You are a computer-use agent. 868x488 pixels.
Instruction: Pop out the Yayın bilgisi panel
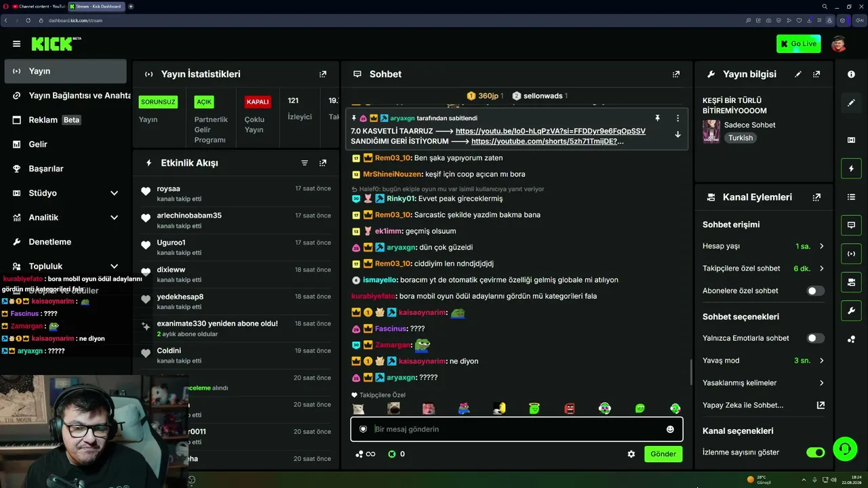(816, 74)
